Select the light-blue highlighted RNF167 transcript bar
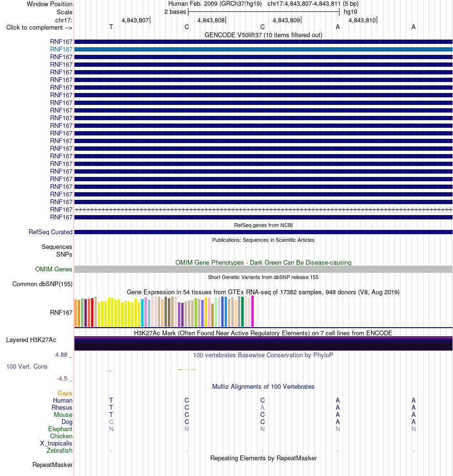 pos(263,50)
